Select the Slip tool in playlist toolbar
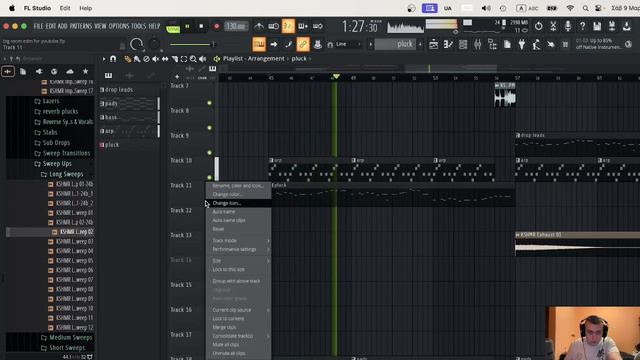Image resolution: width=640 pixels, height=360 pixels. click(x=165, y=59)
